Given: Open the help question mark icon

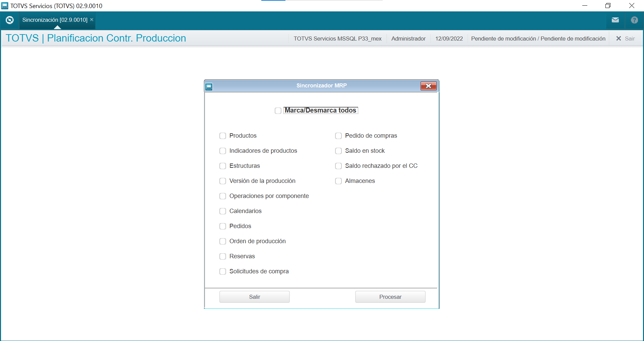Looking at the screenshot, I should [x=634, y=20].
